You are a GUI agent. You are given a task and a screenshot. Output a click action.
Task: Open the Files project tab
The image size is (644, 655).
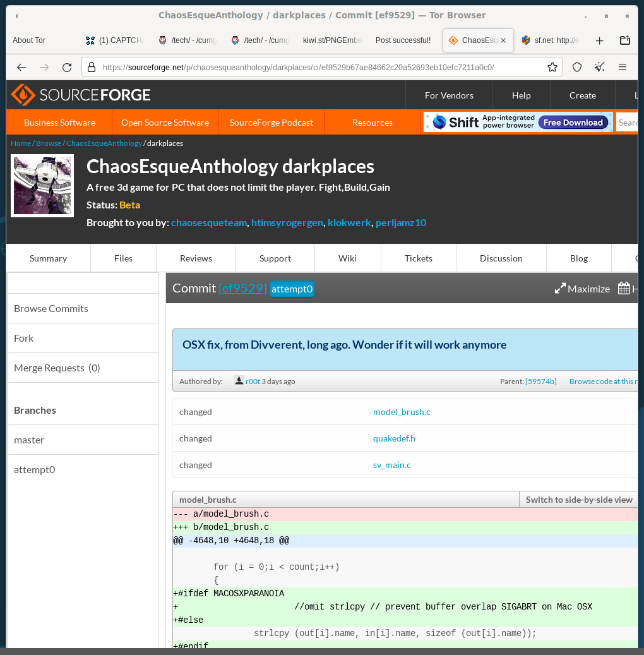point(123,258)
